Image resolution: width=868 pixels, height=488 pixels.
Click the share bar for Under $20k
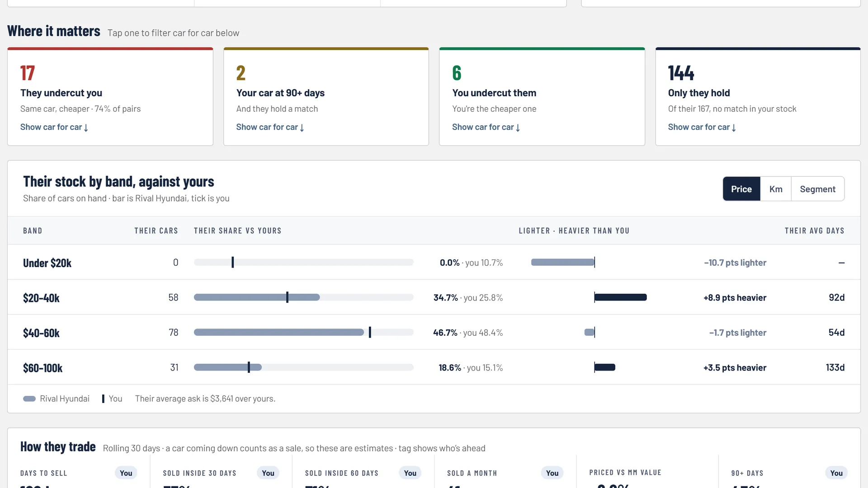(x=304, y=263)
